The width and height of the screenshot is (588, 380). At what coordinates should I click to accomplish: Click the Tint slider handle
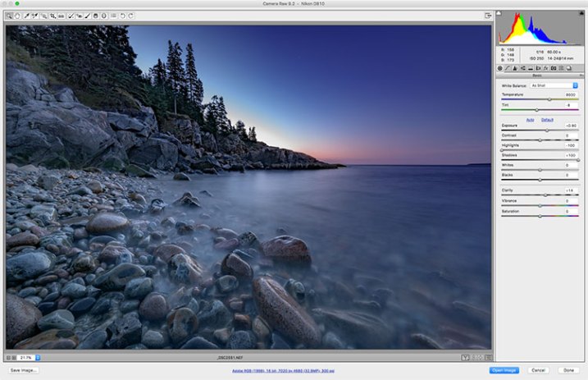(536, 110)
